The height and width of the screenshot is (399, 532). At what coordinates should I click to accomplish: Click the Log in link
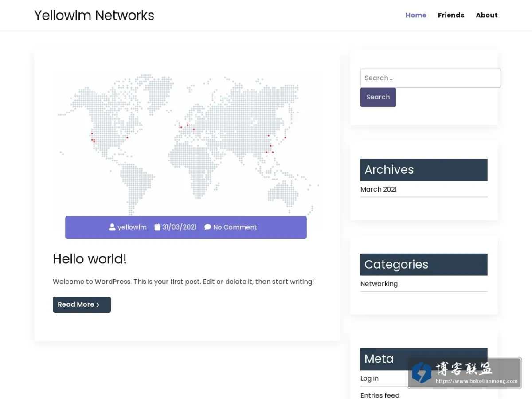coord(369,378)
